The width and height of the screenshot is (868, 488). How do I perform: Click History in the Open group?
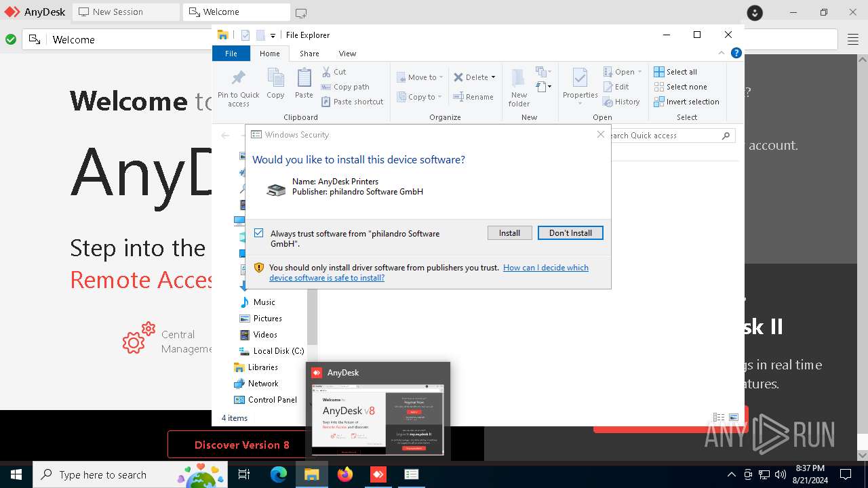621,102
